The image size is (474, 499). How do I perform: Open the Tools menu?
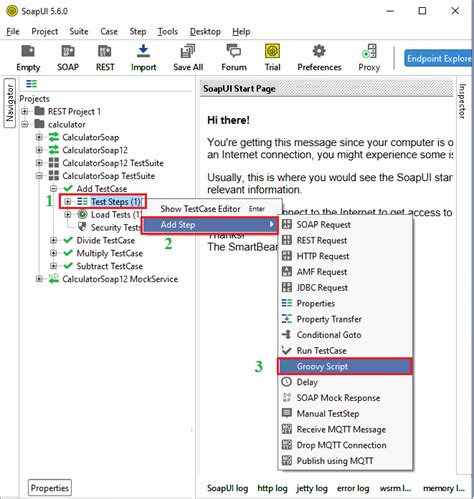pyautogui.click(x=167, y=32)
